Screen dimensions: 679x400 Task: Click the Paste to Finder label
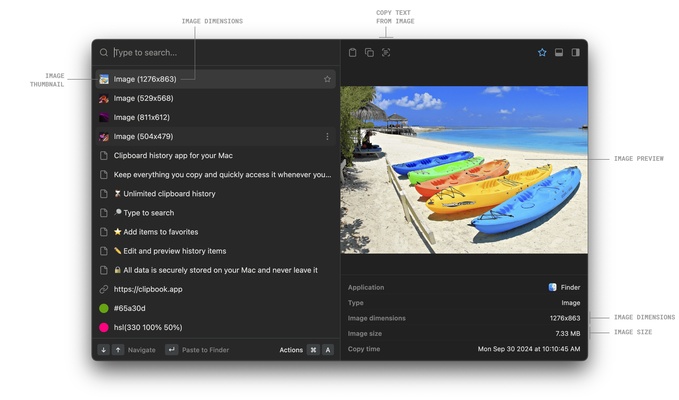[205, 350]
